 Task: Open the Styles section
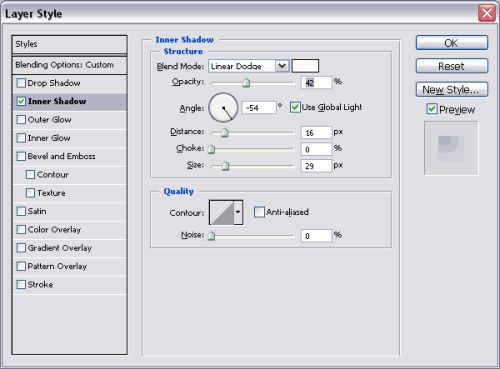(x=69, y=44)
